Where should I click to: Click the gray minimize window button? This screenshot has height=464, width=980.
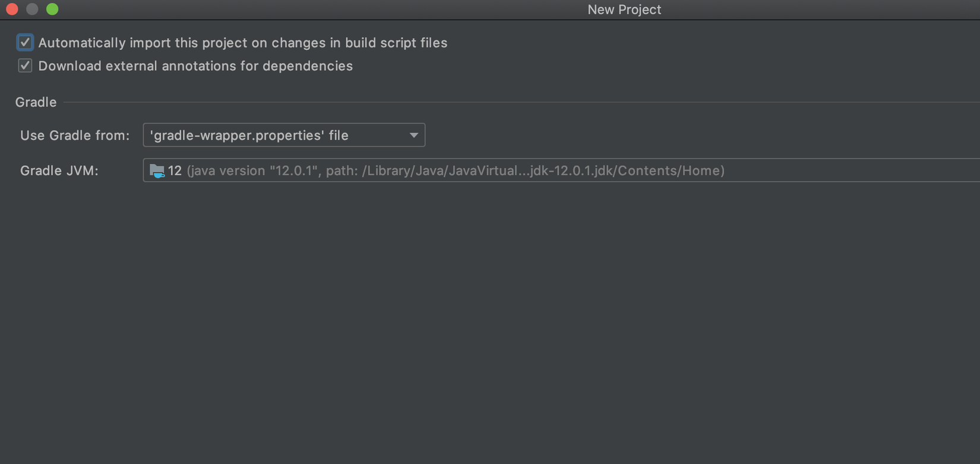click(32, 9)
